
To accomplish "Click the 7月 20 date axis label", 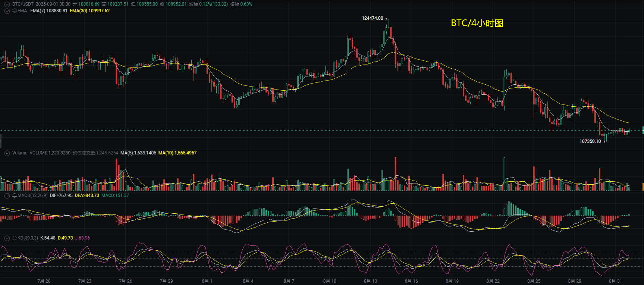I will tap(44, 281).
